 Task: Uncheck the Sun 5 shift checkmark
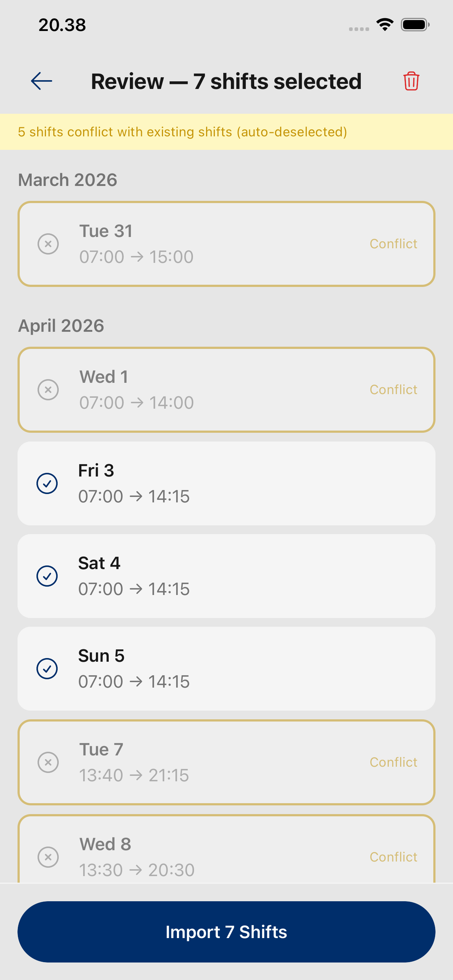(x=47, y=669)
